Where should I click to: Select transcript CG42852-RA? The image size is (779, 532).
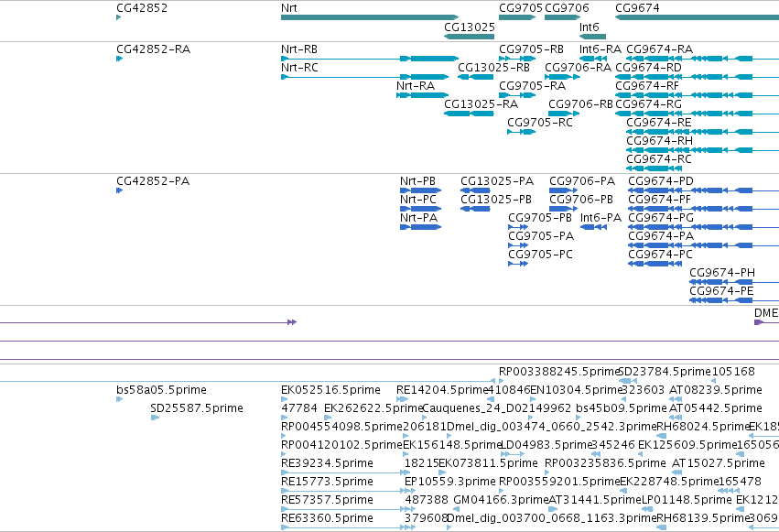pyautogui.click(x=119, y=59)
